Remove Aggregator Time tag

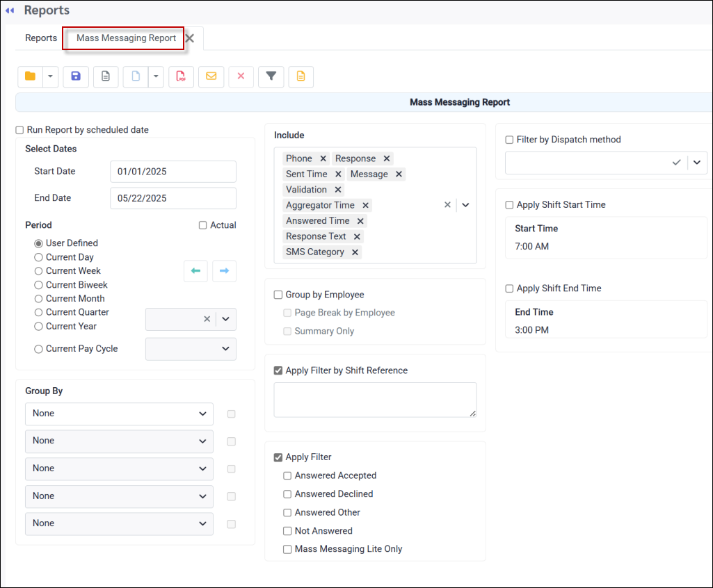tap(366, 206)
